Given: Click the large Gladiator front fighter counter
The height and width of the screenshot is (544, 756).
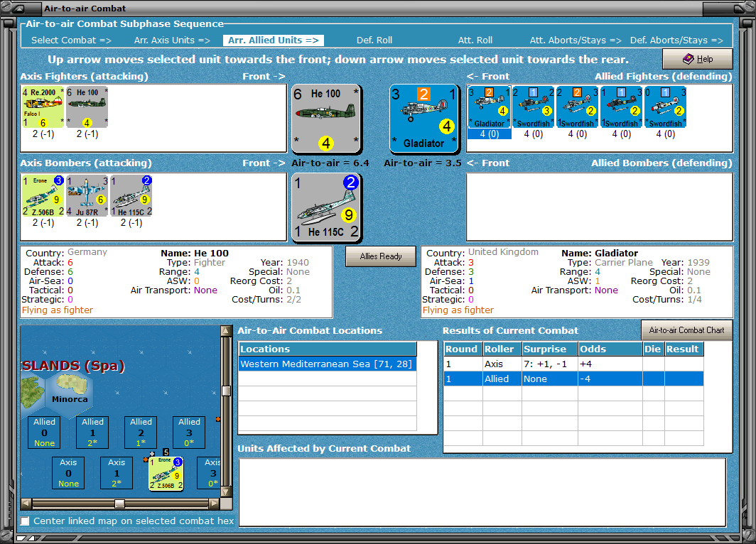Looking at the screenshot, I should [x=423, y=119].
